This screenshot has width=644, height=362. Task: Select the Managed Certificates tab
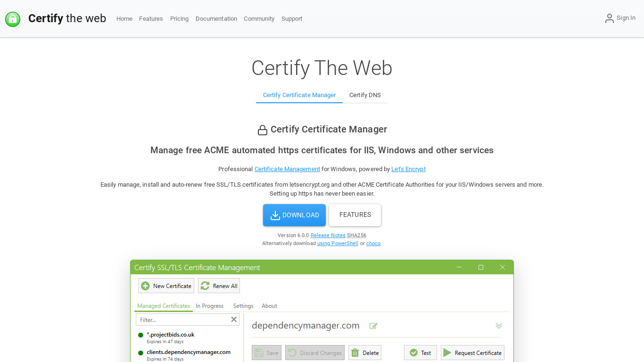tap(164, 306)
